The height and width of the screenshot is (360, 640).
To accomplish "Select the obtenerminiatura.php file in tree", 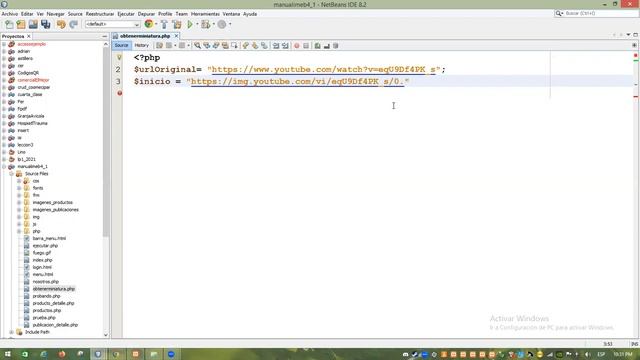I will tap(53, 289).
